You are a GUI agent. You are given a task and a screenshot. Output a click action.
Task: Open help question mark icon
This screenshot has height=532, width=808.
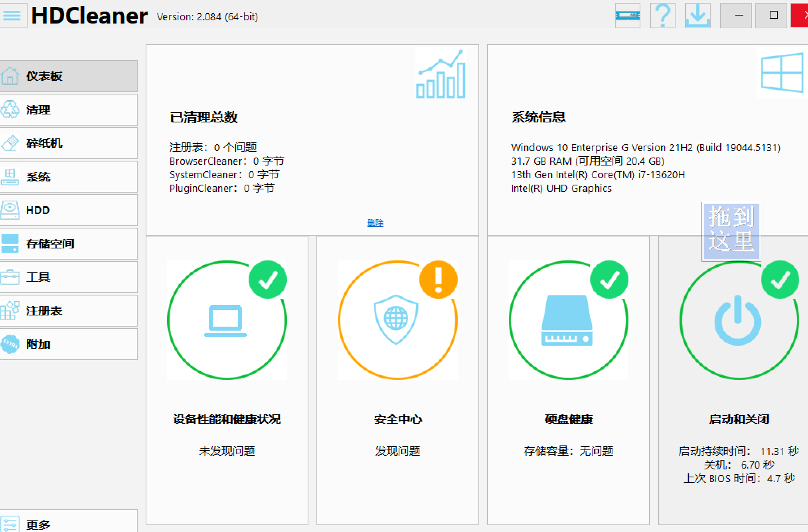click(x=662, y=16)
